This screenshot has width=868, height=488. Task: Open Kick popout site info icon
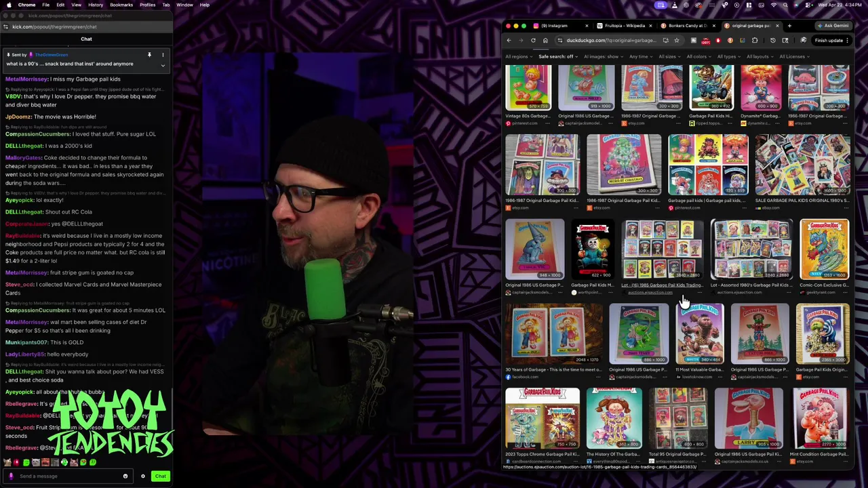[5, 27]
